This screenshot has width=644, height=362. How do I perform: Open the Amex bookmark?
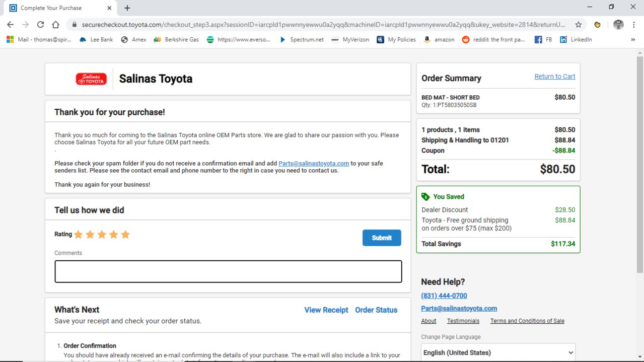134,39
